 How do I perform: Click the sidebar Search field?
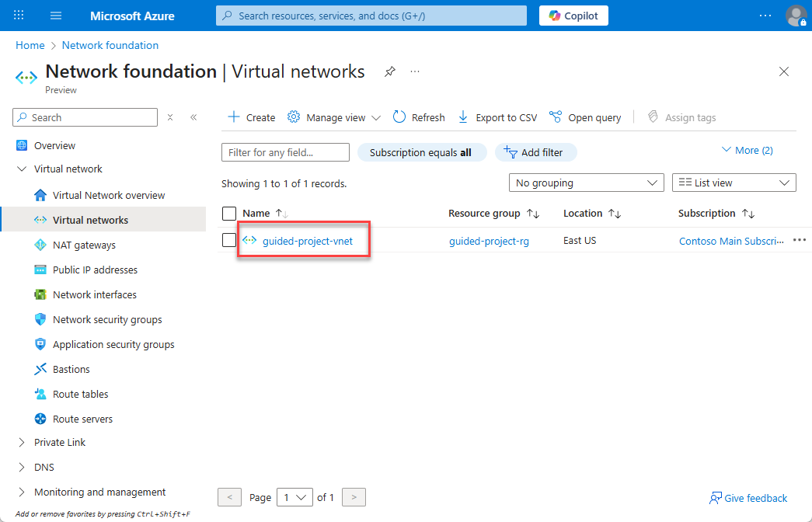click(85, 117)
